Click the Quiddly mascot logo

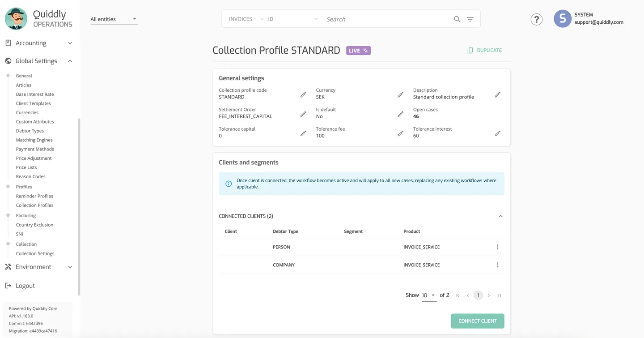coord(16,19)
